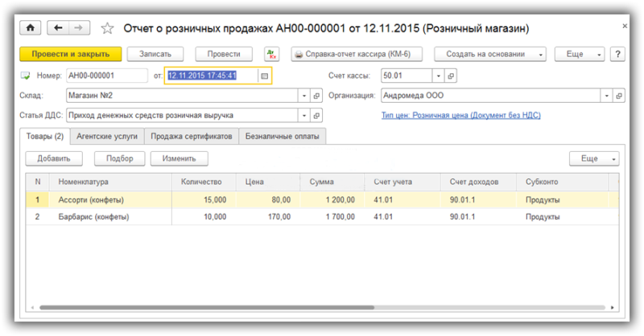This screenshot has height=336, width=644.
Task: Add document to favorites with star icon
Action: [x=107, y=28]
